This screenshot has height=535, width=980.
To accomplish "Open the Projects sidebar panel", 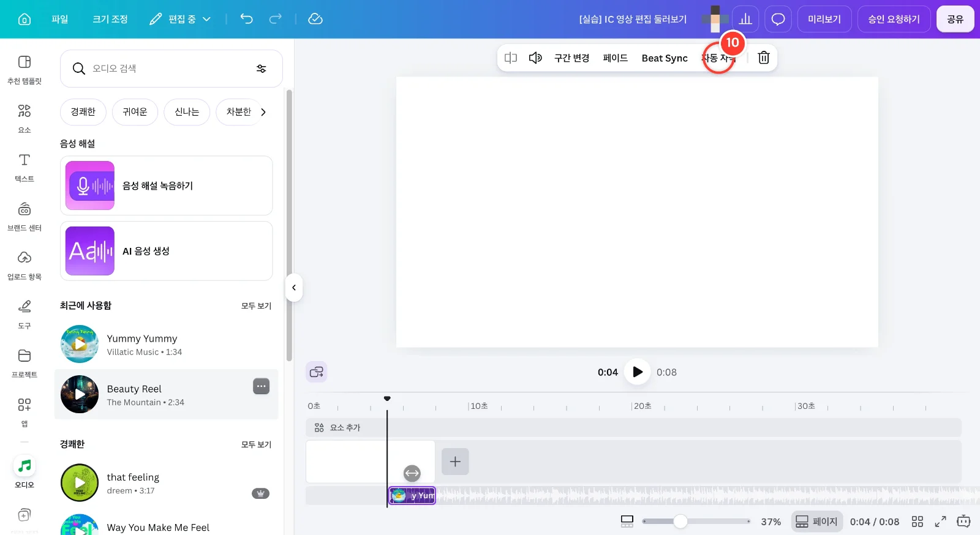I will coord(24,364).
